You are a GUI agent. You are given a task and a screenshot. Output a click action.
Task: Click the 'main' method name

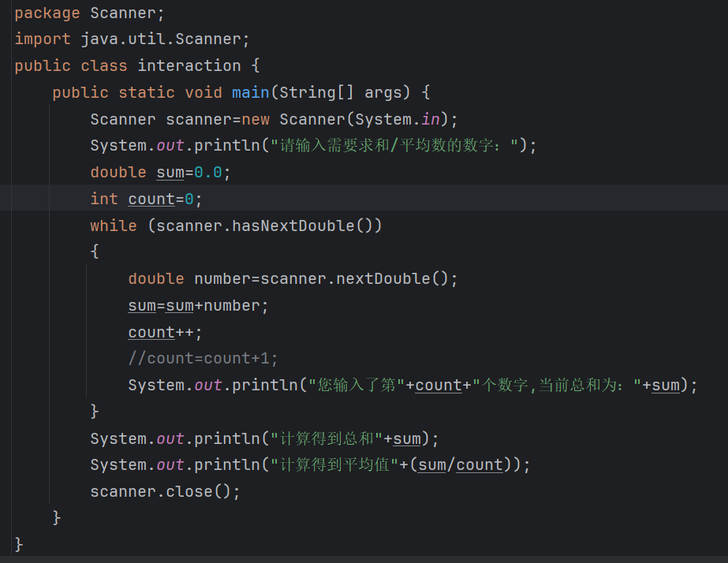coord(250,92)
